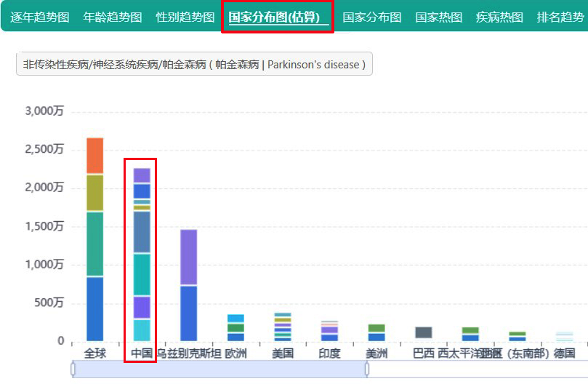Select the 性别趋势图 tab
This screenshot has width=588, height=392.
(x=185, y=17)
